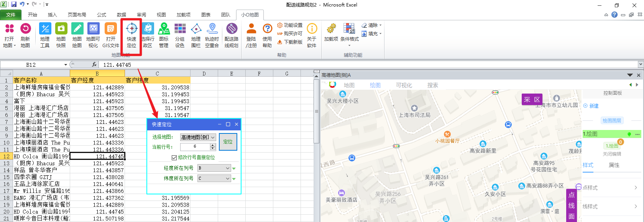The image size is (644, 222).
Task: Select the 地图绘图 drawing tool
Action: point(77,35)
